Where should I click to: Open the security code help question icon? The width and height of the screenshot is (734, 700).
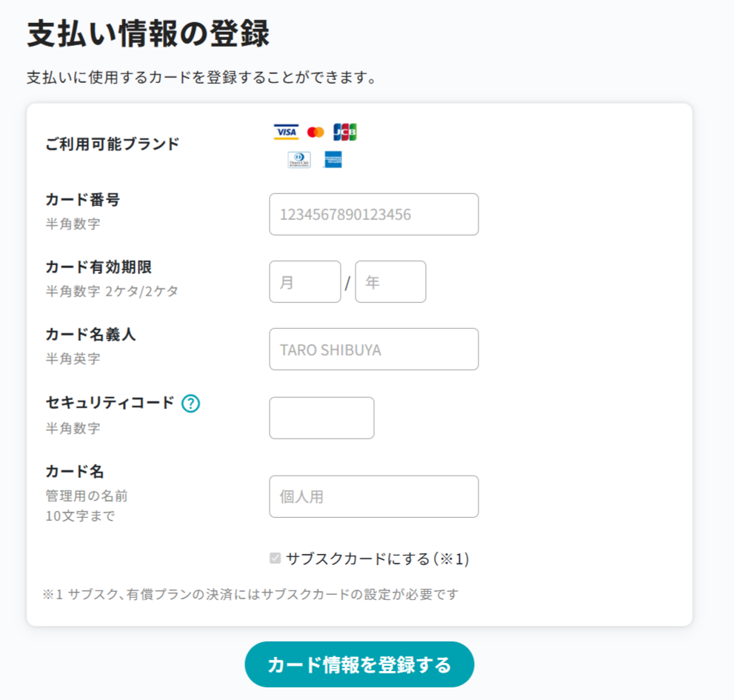[191, 404]
